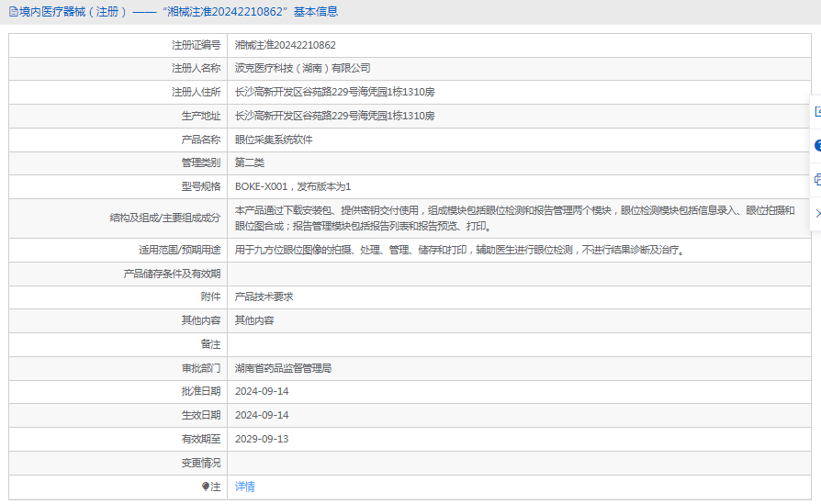Click model spec BOKE-X001 value
821x504 pixels.
(263, 186)
